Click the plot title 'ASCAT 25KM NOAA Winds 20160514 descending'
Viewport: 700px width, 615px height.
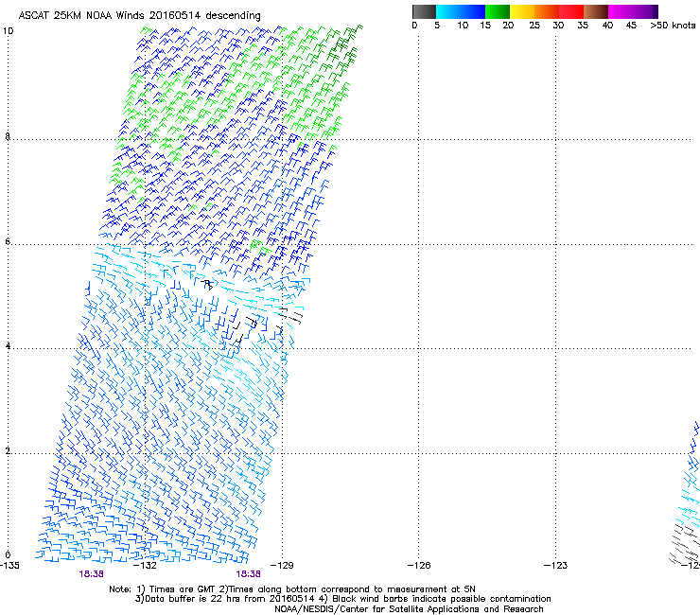[x=139, y=15]
